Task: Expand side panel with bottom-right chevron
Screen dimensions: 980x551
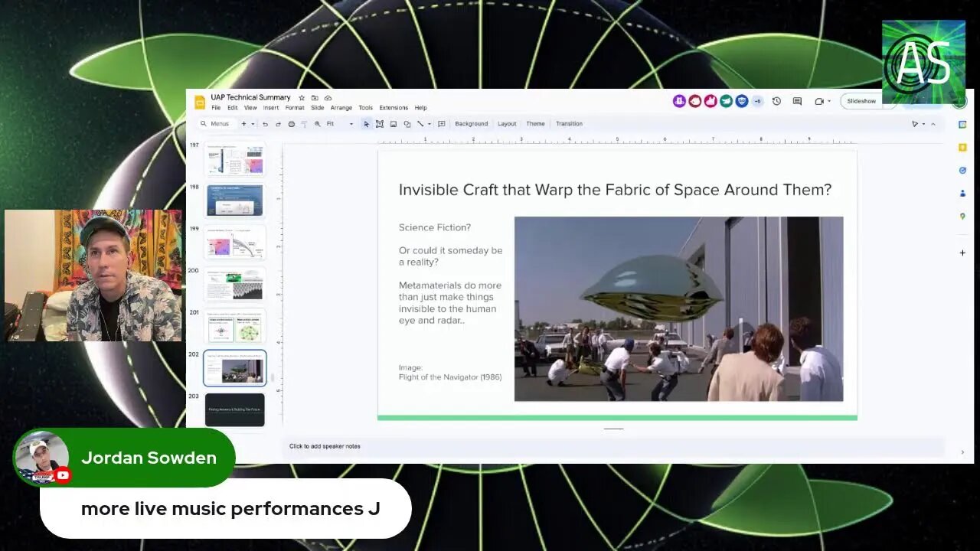Action: pyautogui.click(x=962, y=452)
